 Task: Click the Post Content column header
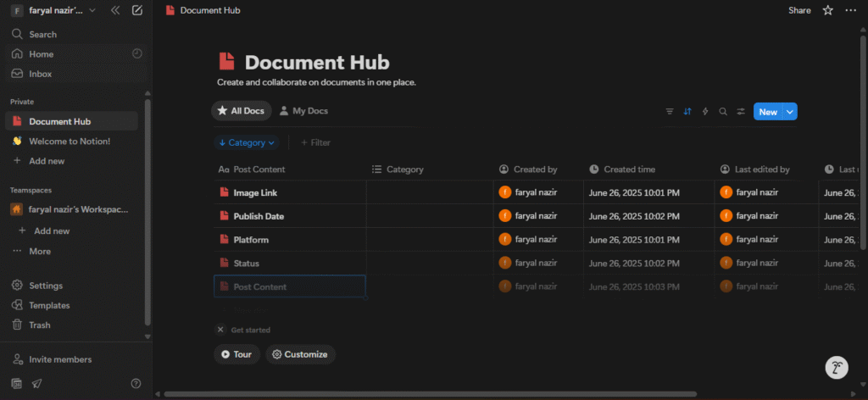pyautogui.click(x=290, y=169)
